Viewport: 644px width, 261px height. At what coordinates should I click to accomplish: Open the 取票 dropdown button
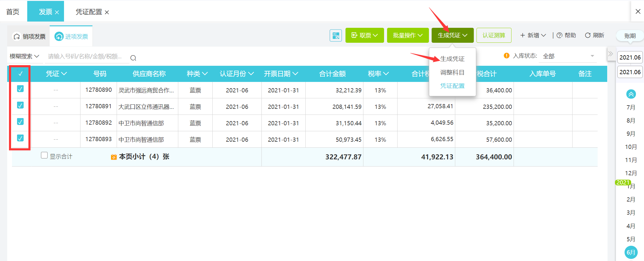365,35
